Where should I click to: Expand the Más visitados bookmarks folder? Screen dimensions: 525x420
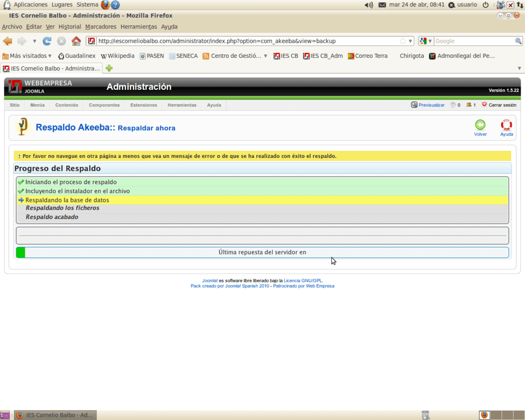tap(27, 56)
